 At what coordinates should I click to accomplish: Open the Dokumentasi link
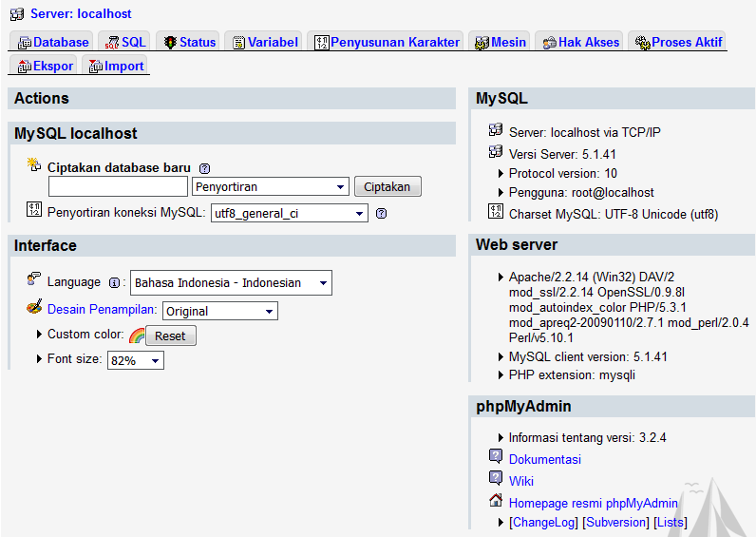(x=545, y=459)
